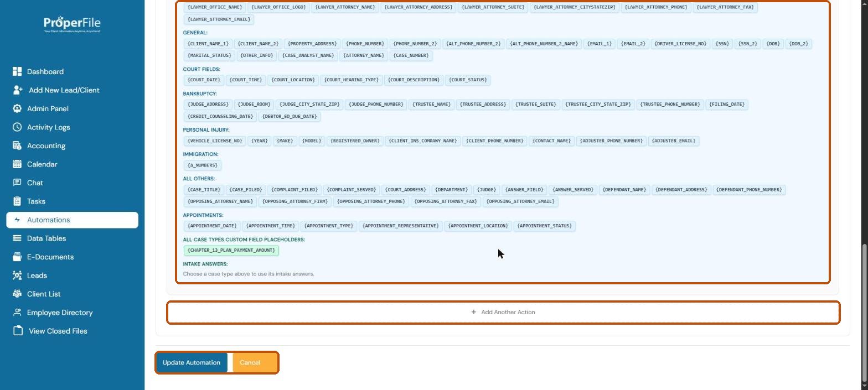Insert the {COURT_HEARING_TYPE} placeholder
The height and width of the screenshot is (390, 868).
352,80
